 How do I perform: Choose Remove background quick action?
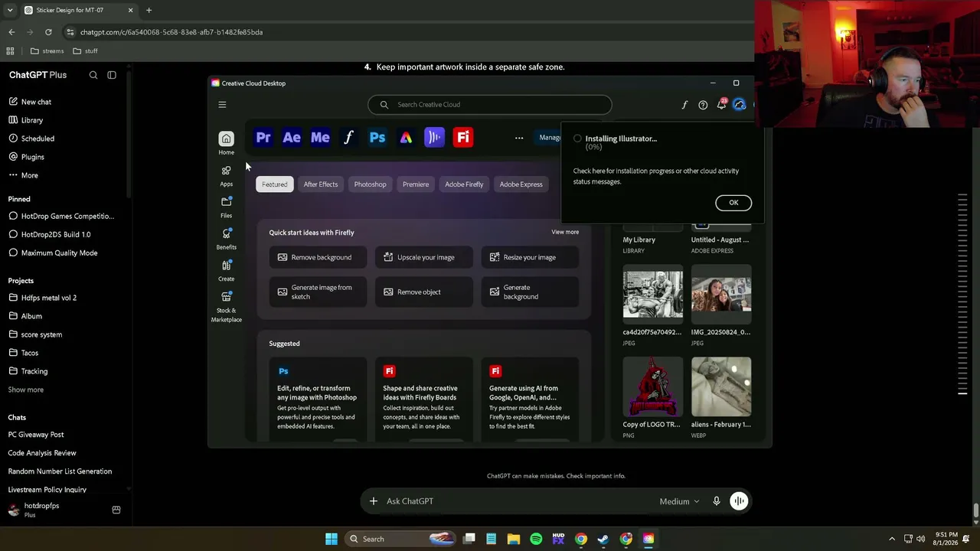click(318, 257)
